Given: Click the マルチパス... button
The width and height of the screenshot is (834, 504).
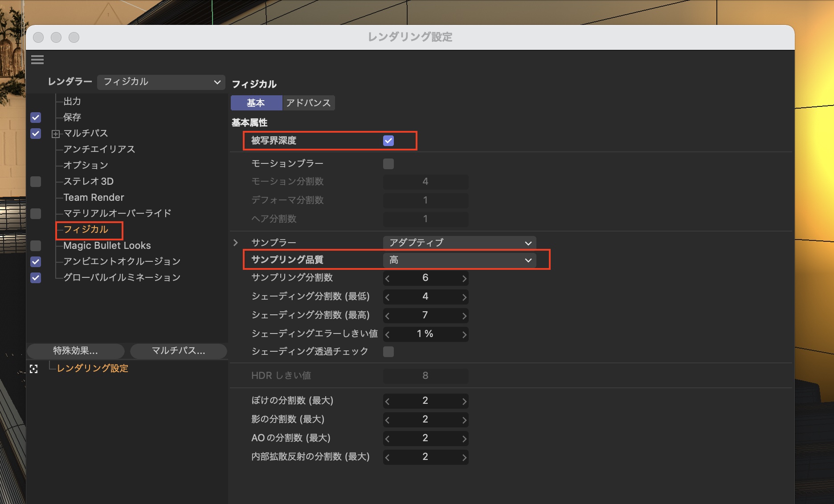Looking at the screenshot, I should tap(178, 351).
